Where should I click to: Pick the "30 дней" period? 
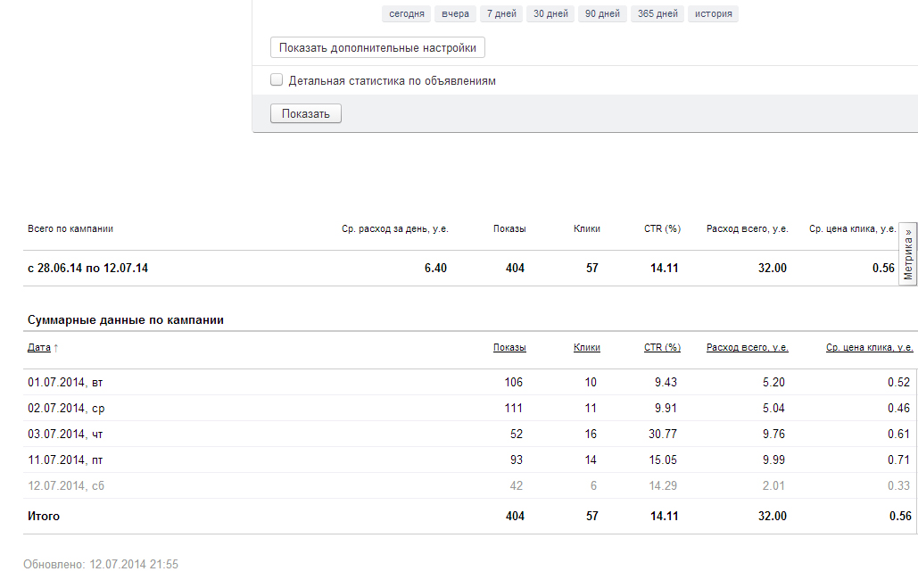click(550, 14)
